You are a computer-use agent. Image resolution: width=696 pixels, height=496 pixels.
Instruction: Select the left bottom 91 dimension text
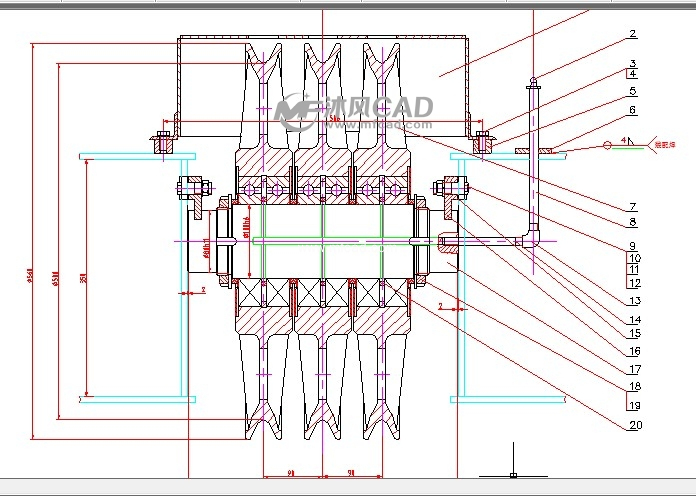(292, 472)
